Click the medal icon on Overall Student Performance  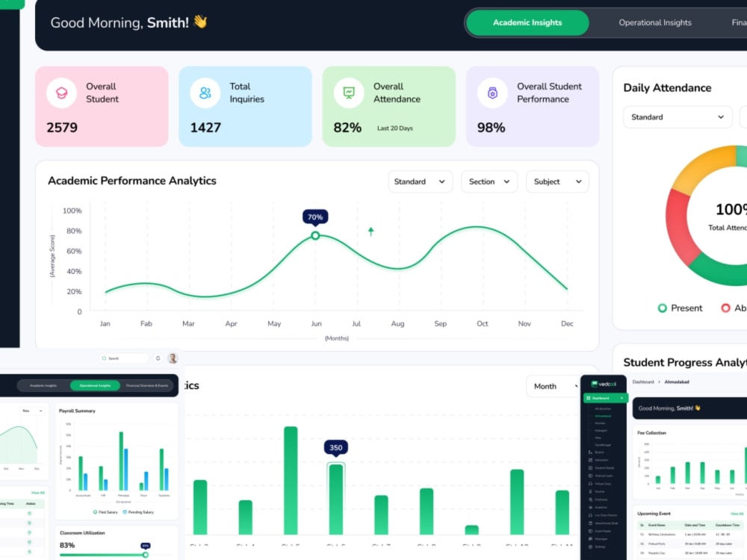tap(492, 93)
